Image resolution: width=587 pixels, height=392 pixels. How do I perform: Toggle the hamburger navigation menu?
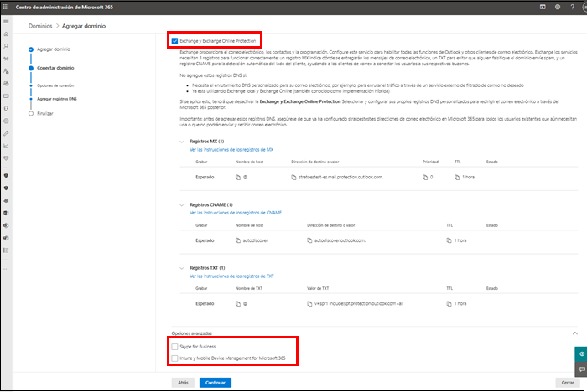click(x=6, y=22)
